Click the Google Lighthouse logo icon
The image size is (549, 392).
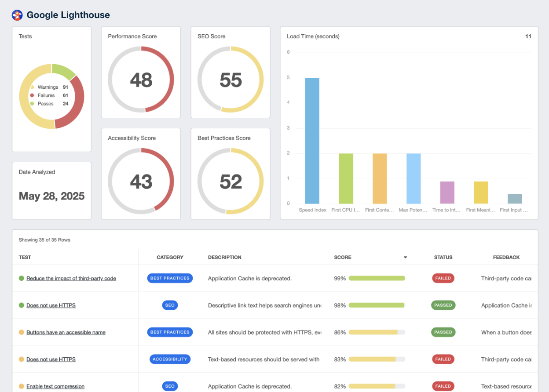click(x=17, y=15)
